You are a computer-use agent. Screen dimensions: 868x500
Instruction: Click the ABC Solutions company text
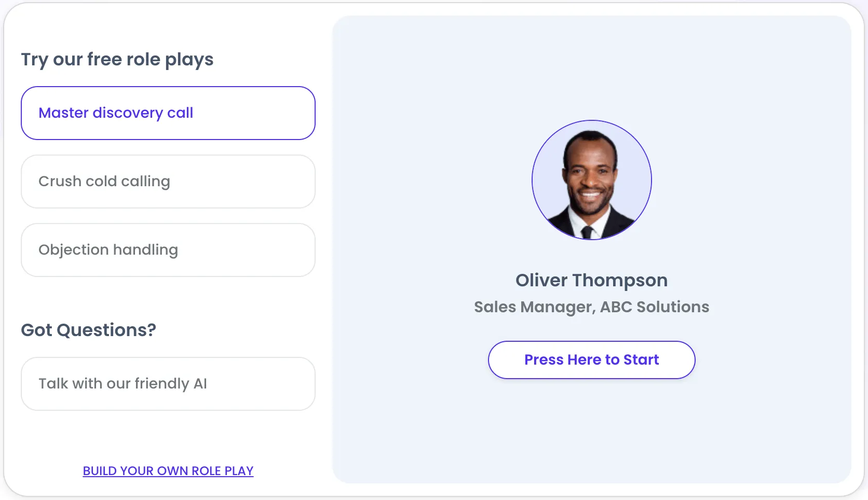pyautogui.click(x=655, y=307)
